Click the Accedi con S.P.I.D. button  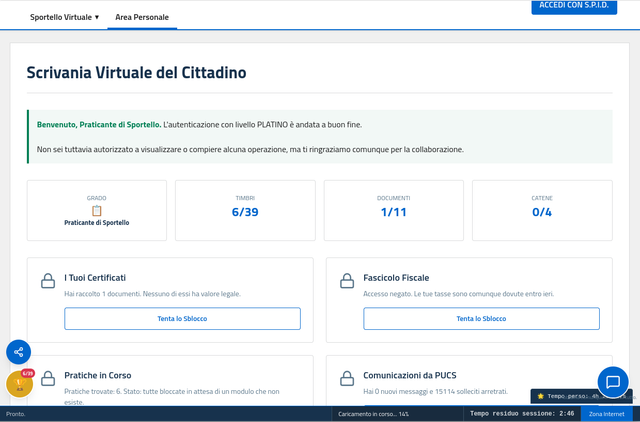pos(574,7)
